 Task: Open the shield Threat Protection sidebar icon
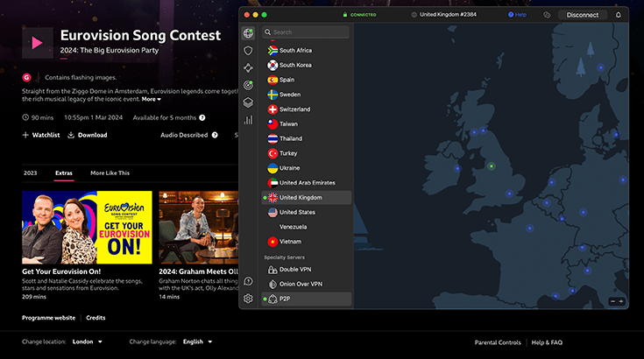tap(248, 51)
